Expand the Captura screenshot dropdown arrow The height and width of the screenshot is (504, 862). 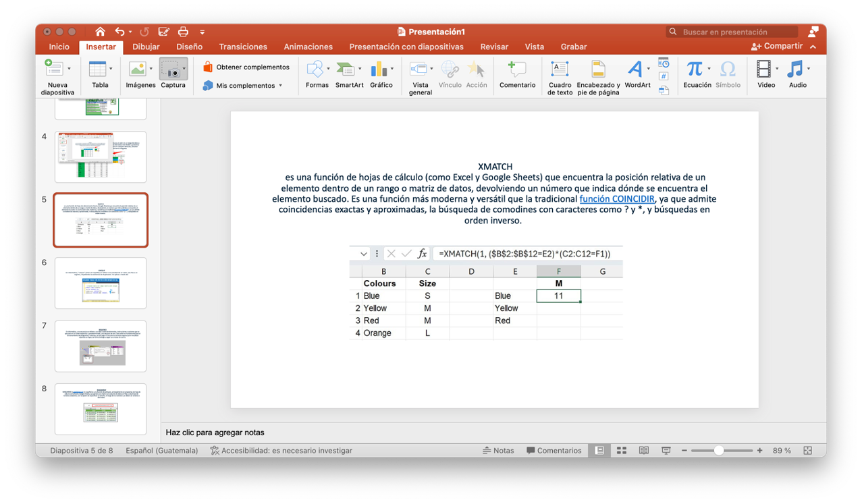(184, 69)
